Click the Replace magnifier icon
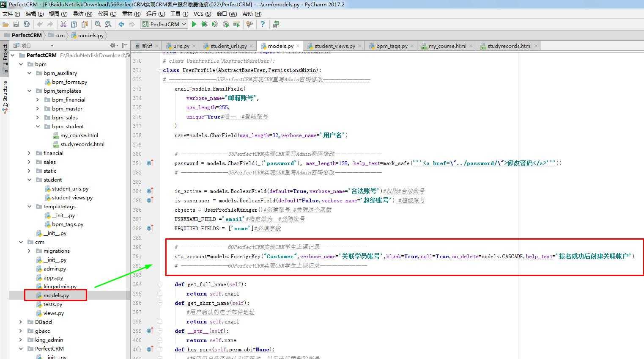Screen dimensions: 644x359 pos(108,24)
